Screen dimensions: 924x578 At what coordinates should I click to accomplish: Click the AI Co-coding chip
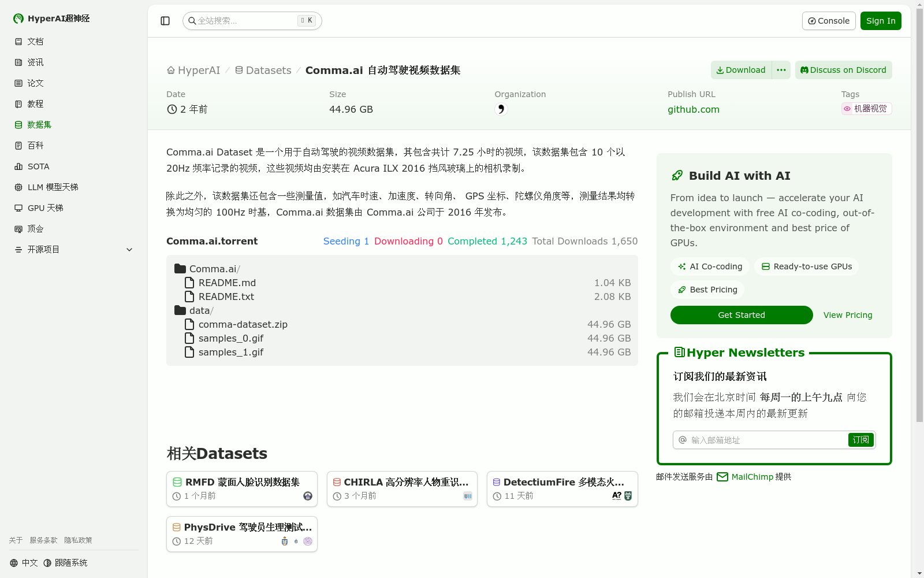pos(710,266)
